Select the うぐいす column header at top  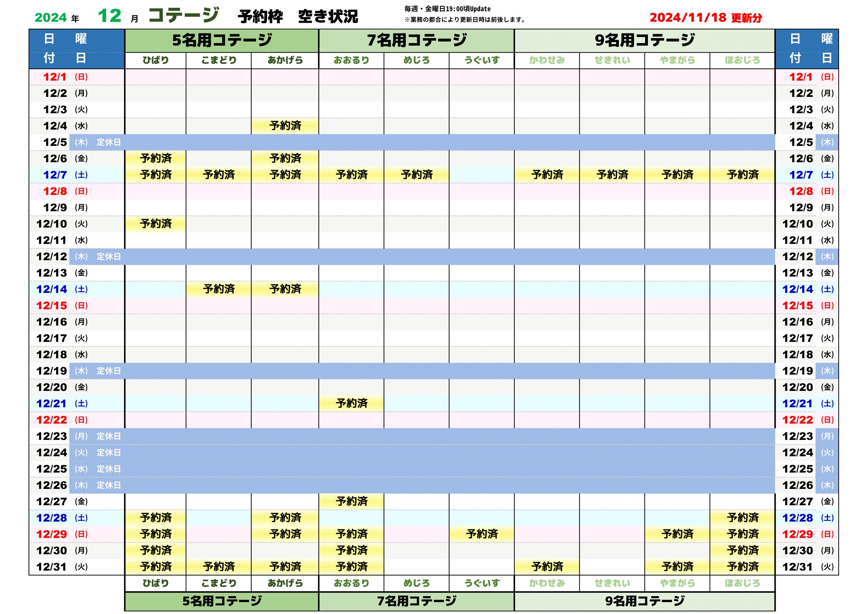[x=482, y=60]
